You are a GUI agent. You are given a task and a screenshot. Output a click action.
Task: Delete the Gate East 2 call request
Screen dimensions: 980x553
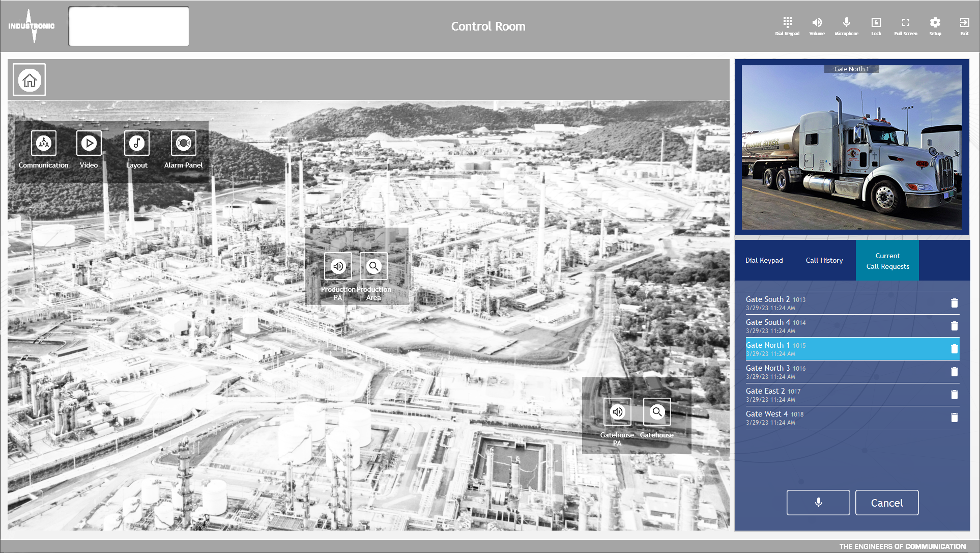point(955,395)
